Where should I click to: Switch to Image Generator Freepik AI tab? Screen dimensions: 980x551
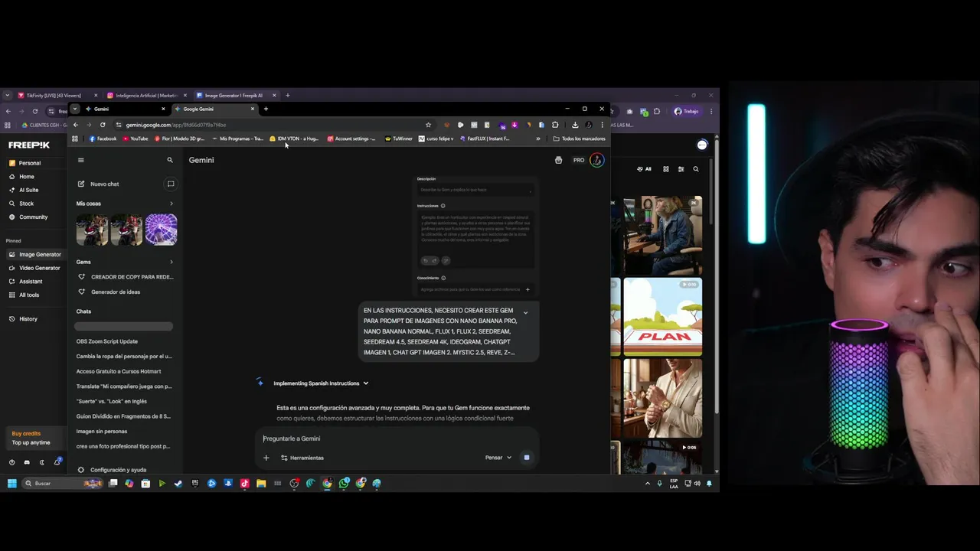coord(236,96)
